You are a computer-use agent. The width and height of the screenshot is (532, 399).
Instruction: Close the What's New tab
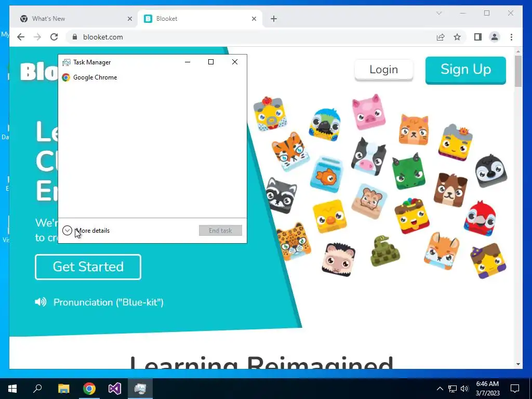(129, 19)
